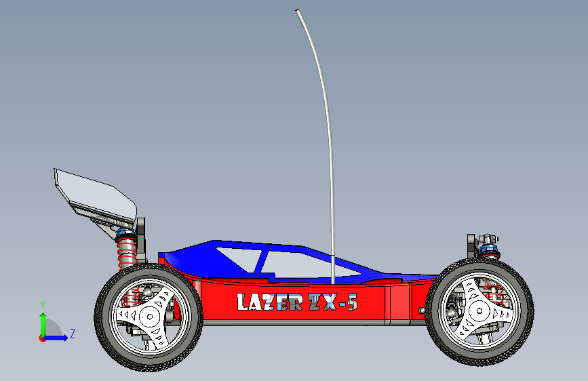Click the blue Z axis of the triad
588x381 pixels.
click(56, 338)
